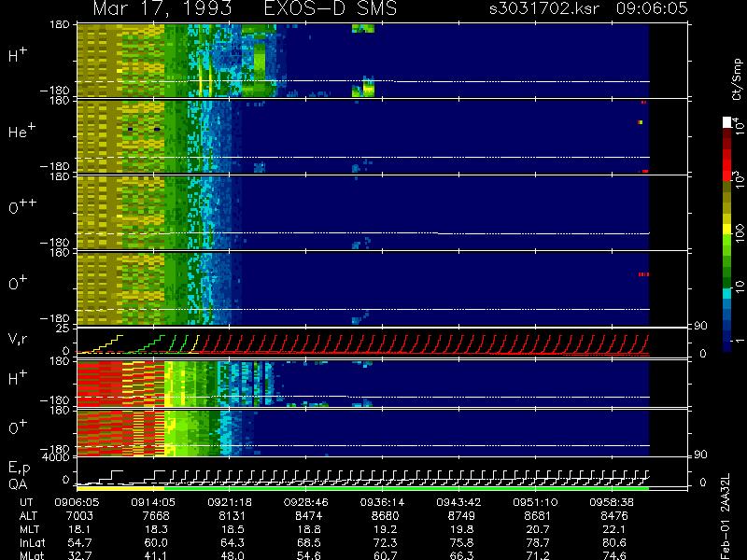Select the InLat value "54.7"
The width and height of the screenshot is (747, 560).
[80, 542]
